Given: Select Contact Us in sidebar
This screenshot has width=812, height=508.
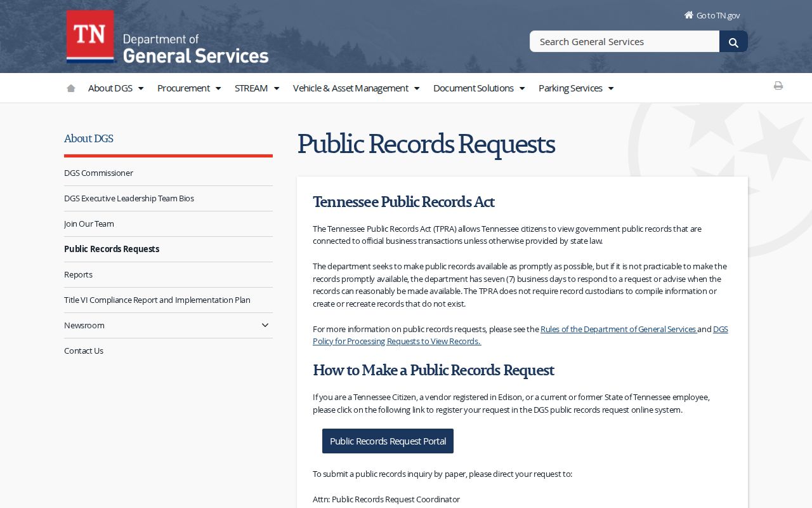Looking at the screenshot, I should click(x=84, y=351).
